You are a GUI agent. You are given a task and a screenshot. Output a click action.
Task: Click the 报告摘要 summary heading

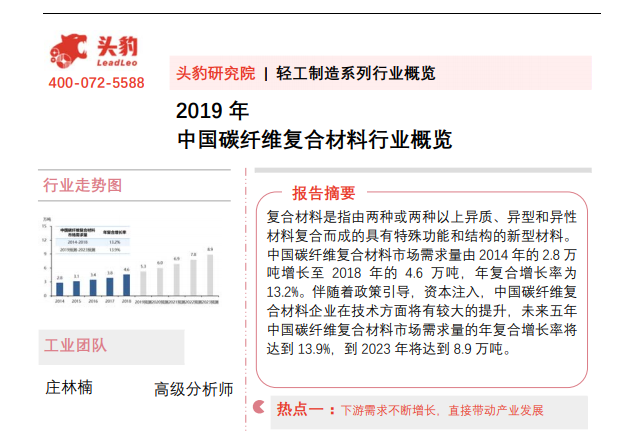323,193
